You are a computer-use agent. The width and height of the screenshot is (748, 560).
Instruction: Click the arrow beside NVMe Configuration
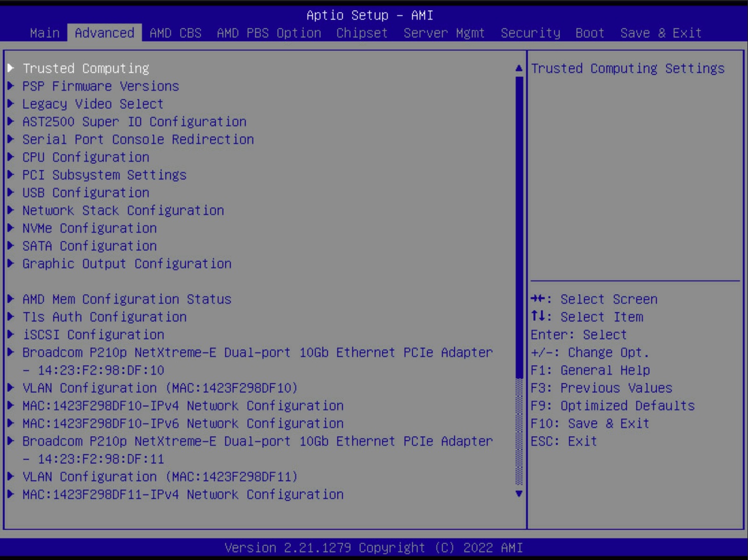pyautogui.click(x=11, y=227)
